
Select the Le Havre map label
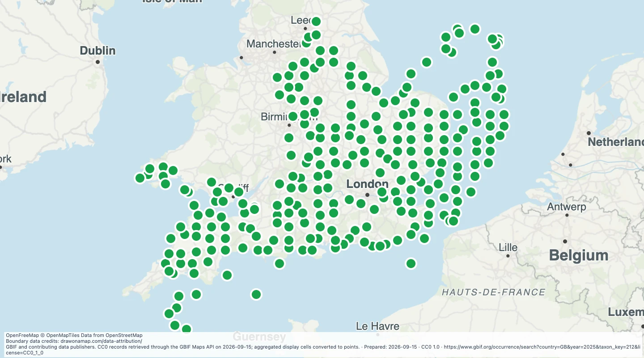pos(378,326)
